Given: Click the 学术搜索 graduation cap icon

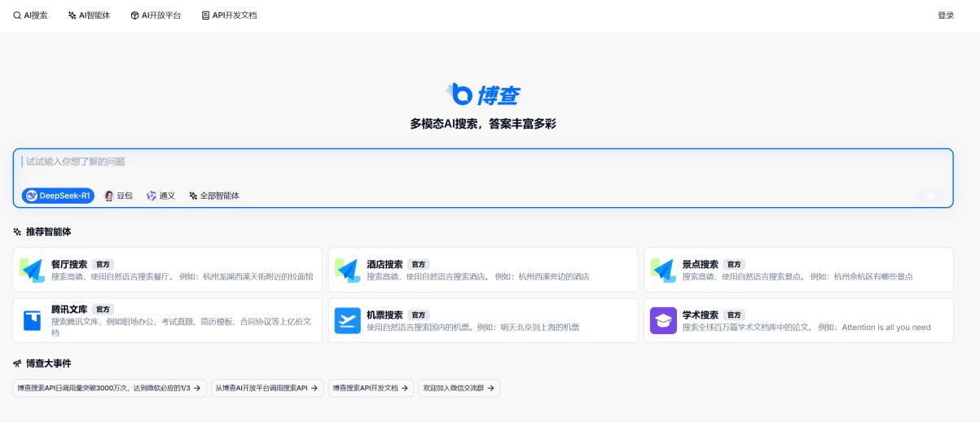Looking at the screenshot, I should click(663, 320).
